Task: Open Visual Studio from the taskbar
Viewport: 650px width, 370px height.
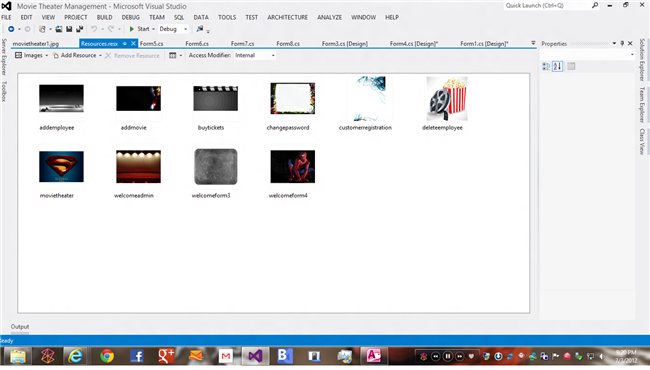Action: tap(255, 356)
